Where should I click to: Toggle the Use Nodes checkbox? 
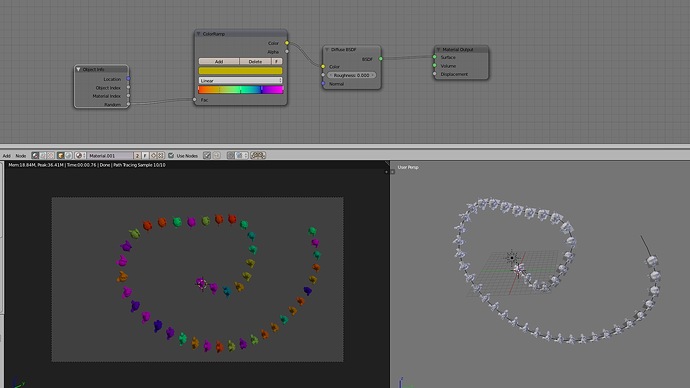pos(171,155)
